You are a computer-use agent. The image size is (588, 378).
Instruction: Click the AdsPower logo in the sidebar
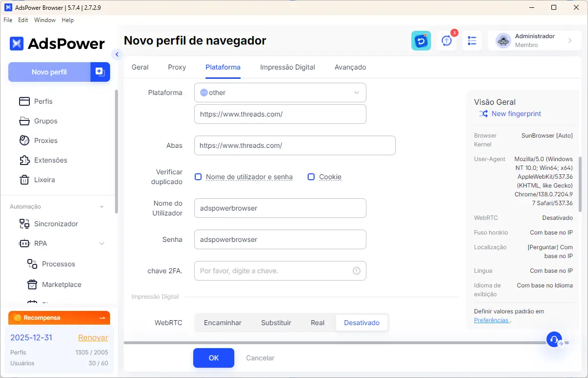pos(57,44)
